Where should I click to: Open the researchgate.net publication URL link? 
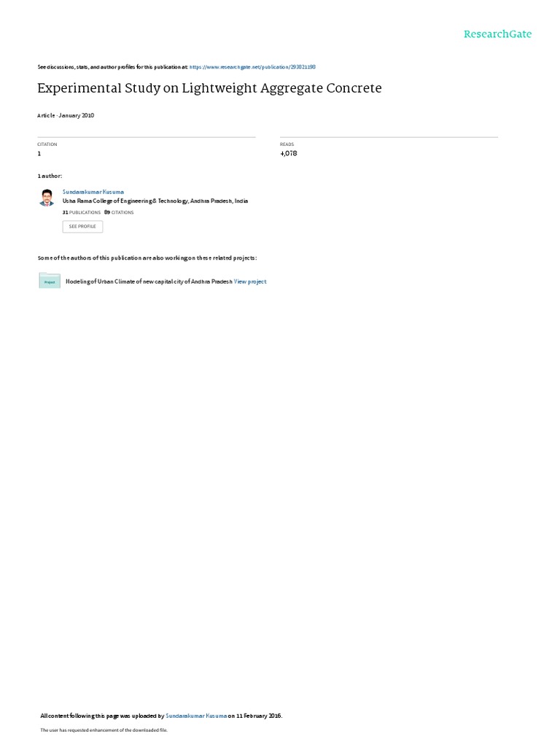[252, 67]
